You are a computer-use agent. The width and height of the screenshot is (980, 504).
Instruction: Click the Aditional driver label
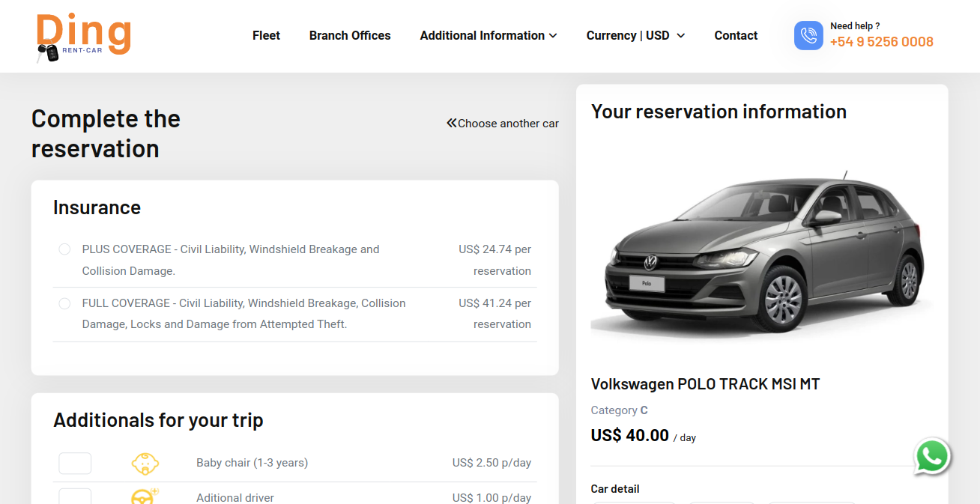click(235, 497)
